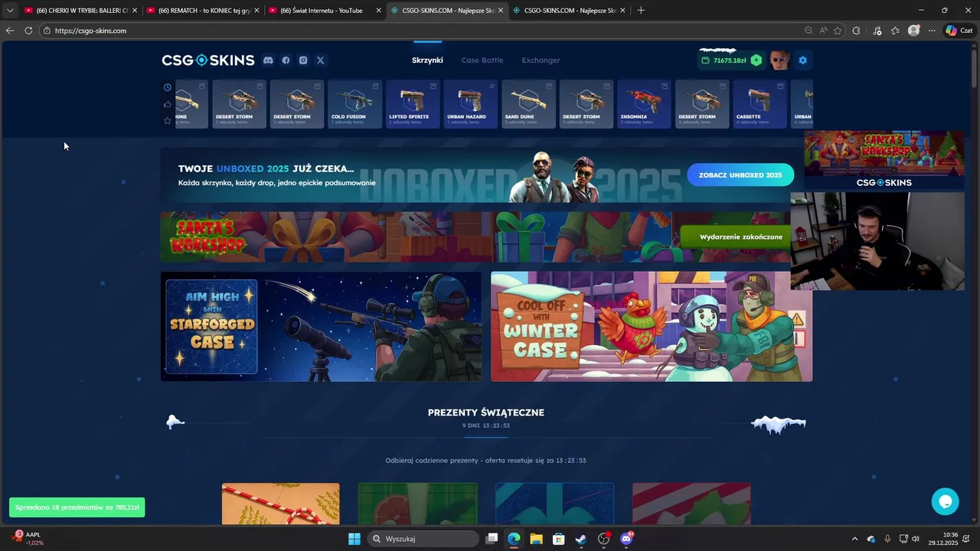
Task: Click the browser back arrow
Action: (x=10, y=31)
